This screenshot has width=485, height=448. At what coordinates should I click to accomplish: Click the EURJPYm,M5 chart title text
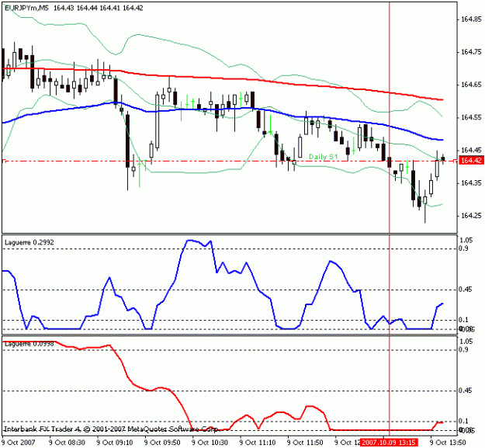click(x=26, y=9)
